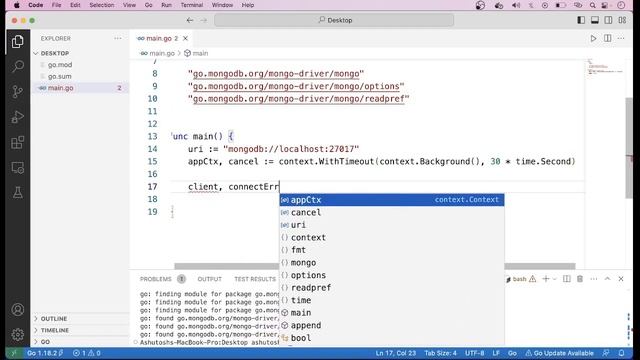Choose the readpref autocomplete suggestion
The image size is (640, 360).
coord(392,288)
